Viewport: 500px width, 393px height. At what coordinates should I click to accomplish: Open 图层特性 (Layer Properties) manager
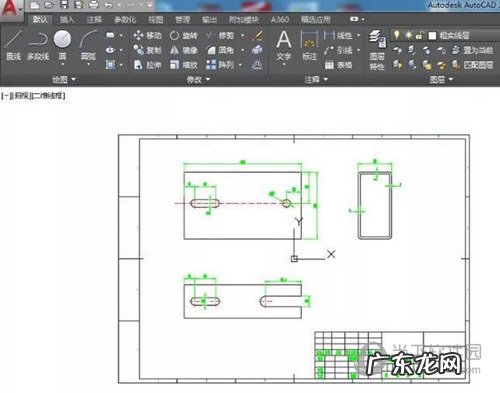[377, 50]
